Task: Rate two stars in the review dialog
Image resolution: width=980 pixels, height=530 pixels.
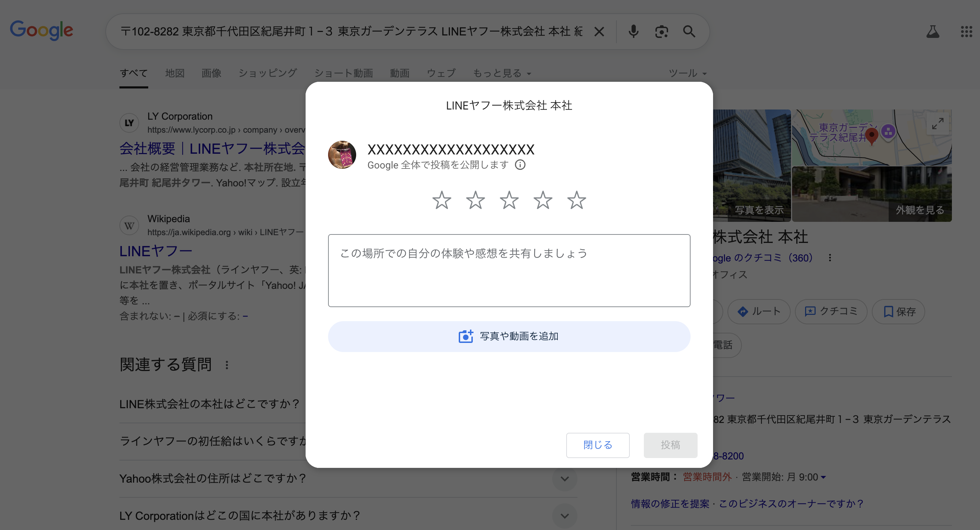Action: click(476, 200)
